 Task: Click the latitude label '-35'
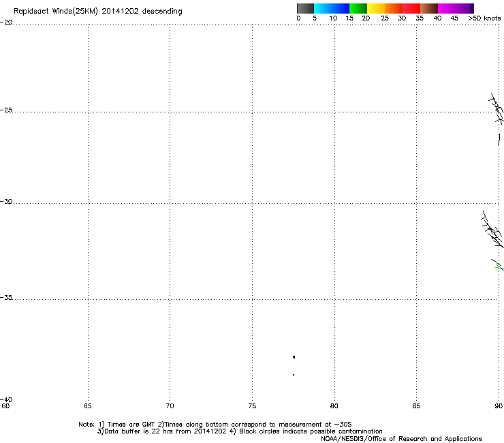6,297
